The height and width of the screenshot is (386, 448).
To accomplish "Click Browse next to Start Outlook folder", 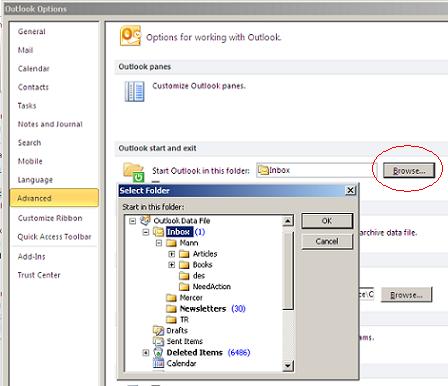I will [409, 171].
